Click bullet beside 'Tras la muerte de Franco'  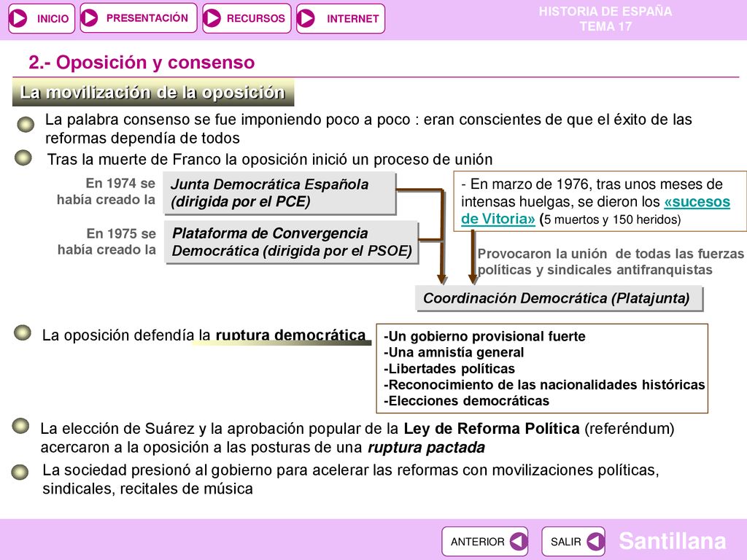tap(23, 157)
